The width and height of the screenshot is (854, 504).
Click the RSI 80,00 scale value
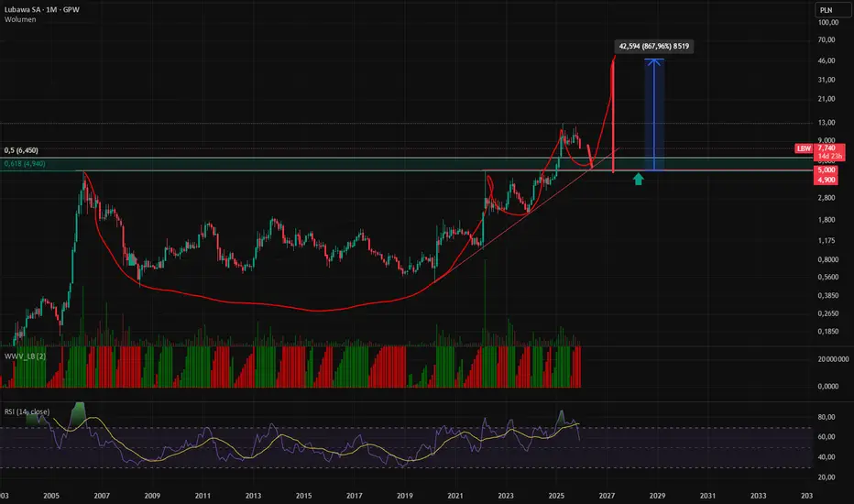tap(827, 417)
